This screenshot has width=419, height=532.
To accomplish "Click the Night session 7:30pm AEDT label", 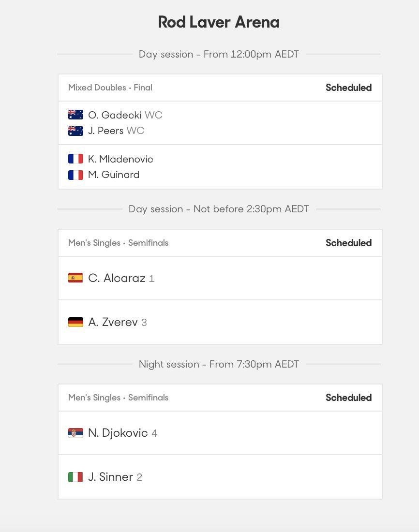I will tap(219, 364).
